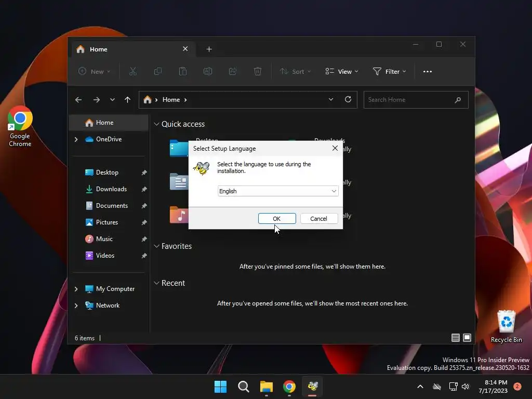
Task: Expand the Network tree node
Action: (76, 305)
